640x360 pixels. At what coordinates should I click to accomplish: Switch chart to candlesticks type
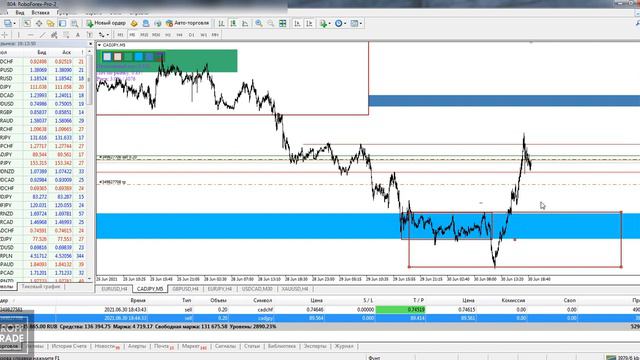point(233,24)
